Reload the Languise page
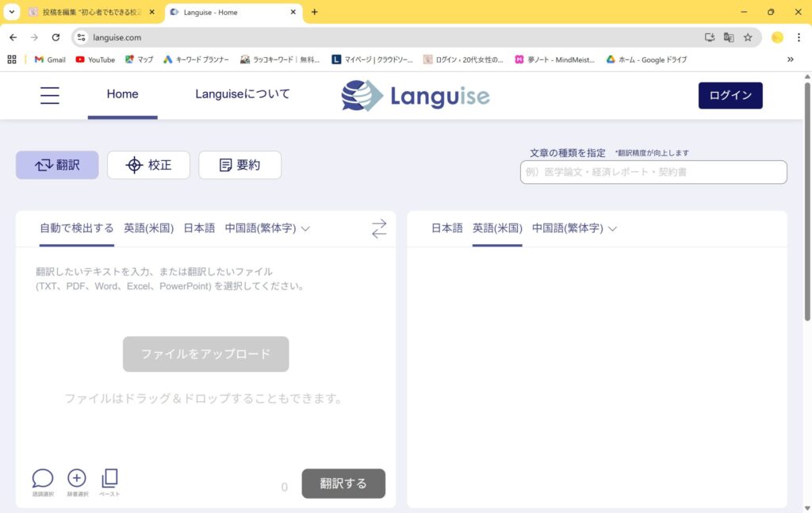 click(56, 37)
